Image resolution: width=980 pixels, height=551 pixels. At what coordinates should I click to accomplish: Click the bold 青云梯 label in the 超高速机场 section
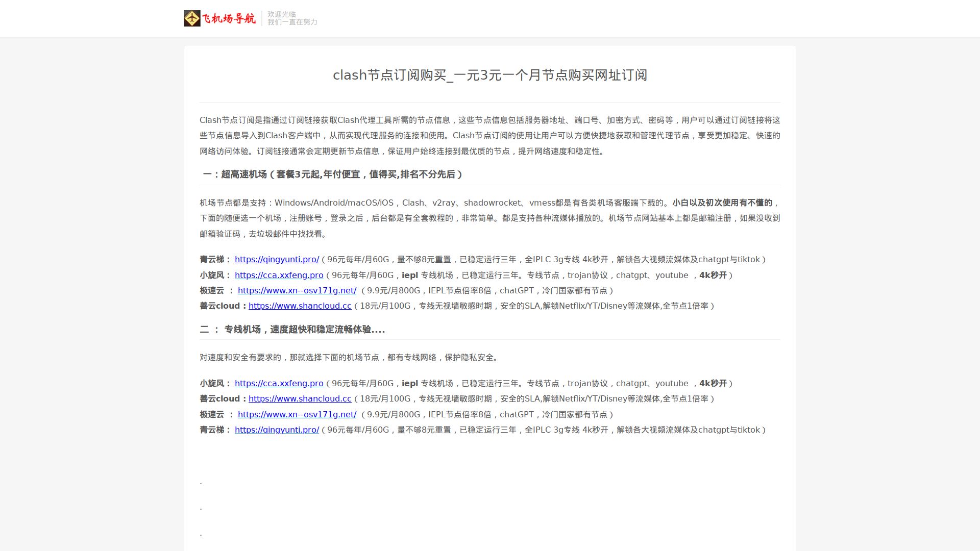pos(212,260)
